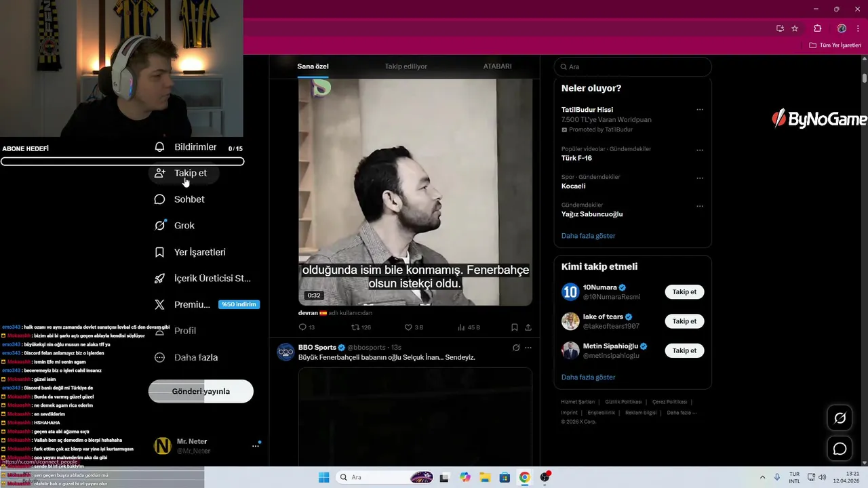Viewport: 868px width, 488px height.
Task: Open Microsoft Store from the taskbar
Action: point(505,477)
